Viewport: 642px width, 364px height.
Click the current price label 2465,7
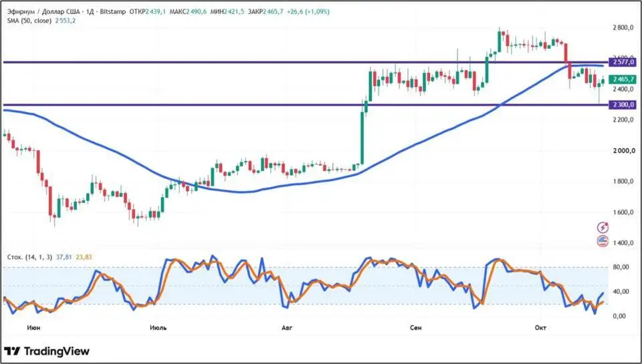[623, 79]
